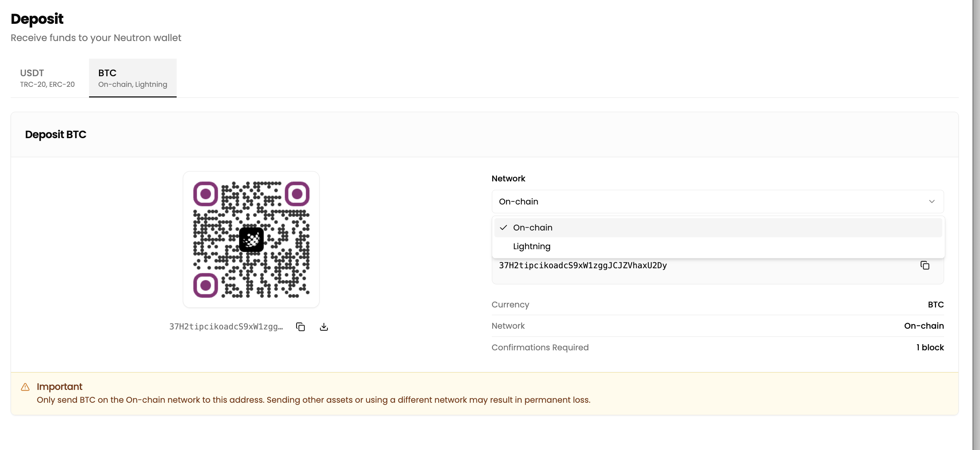Click the Deposit BTC heading

click(x=56, y=134)
